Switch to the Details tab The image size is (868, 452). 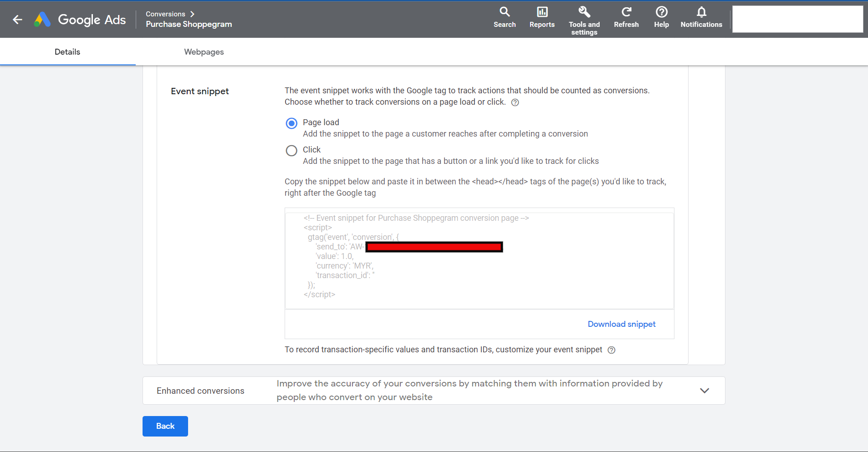click(67, 52)
